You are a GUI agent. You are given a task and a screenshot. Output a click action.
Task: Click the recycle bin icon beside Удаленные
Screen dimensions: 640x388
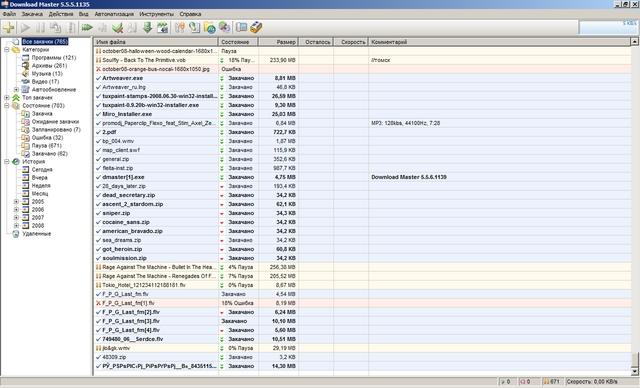coord(16,234)
